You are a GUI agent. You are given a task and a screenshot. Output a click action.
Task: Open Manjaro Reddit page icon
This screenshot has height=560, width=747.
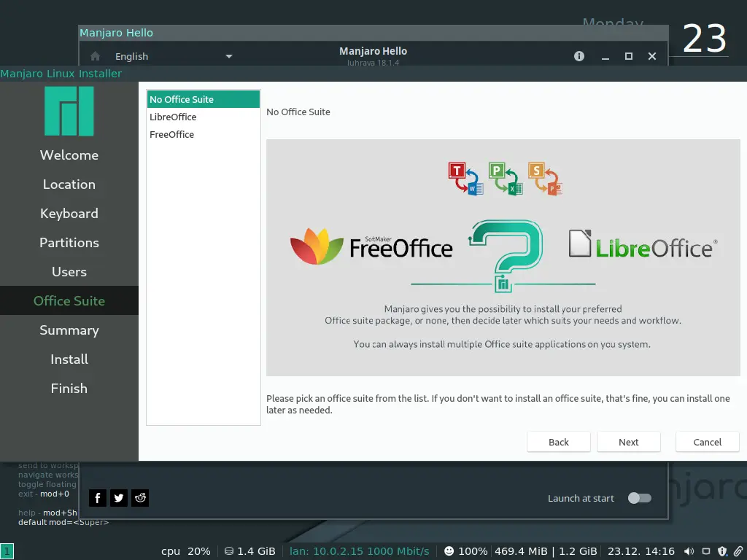[x=140, y=498]
